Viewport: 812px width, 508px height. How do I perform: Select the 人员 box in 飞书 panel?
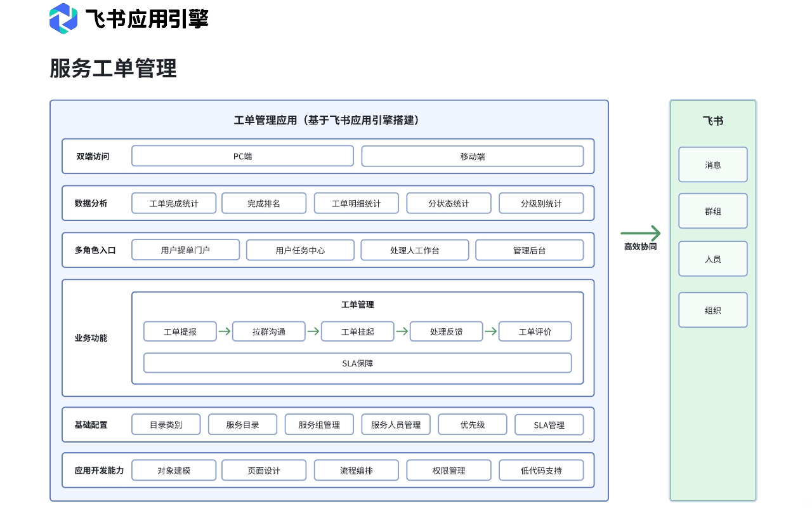pyautogui.click(x=713, y=258)
